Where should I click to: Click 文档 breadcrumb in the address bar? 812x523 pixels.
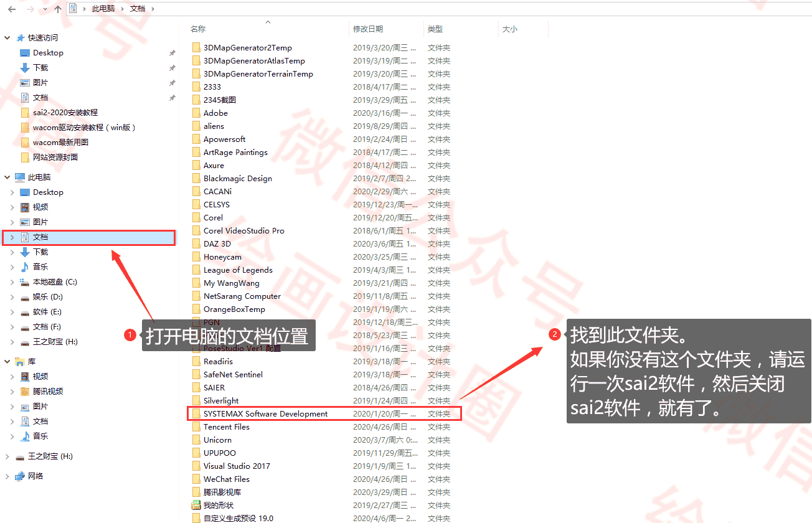tap(138, 9)
